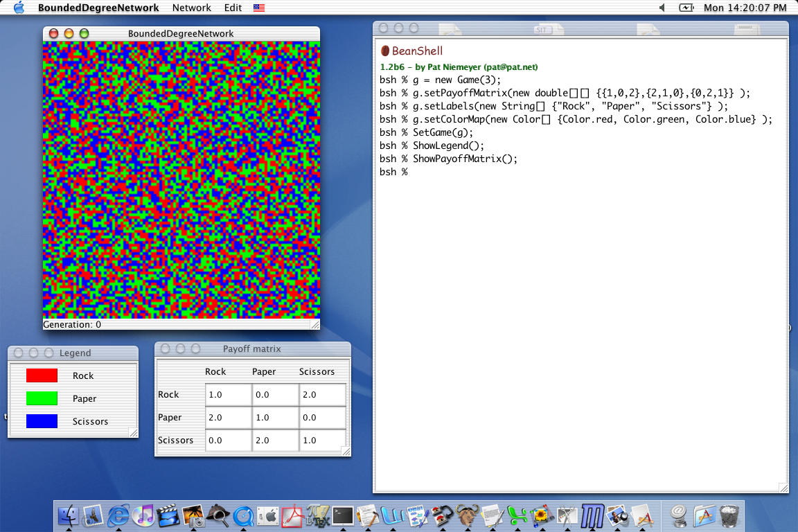
Task: Edit the Rock versus Paper payoff cell
Action: [275, 395]
